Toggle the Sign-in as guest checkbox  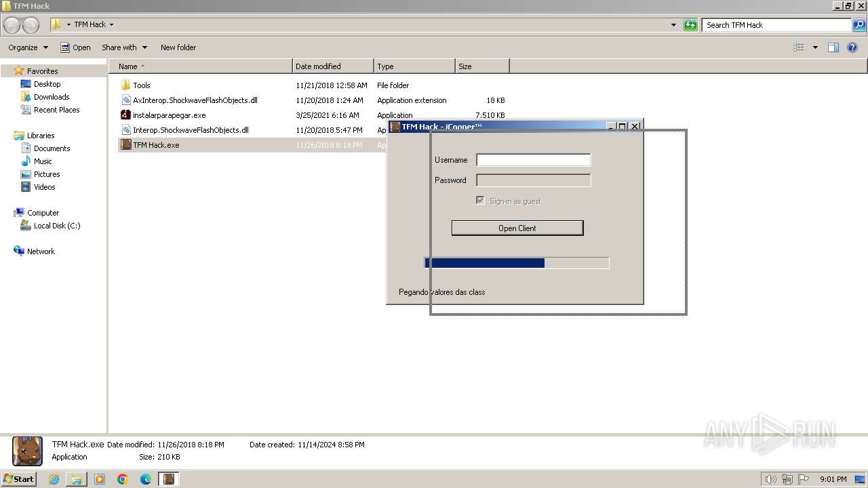[480, 201]
